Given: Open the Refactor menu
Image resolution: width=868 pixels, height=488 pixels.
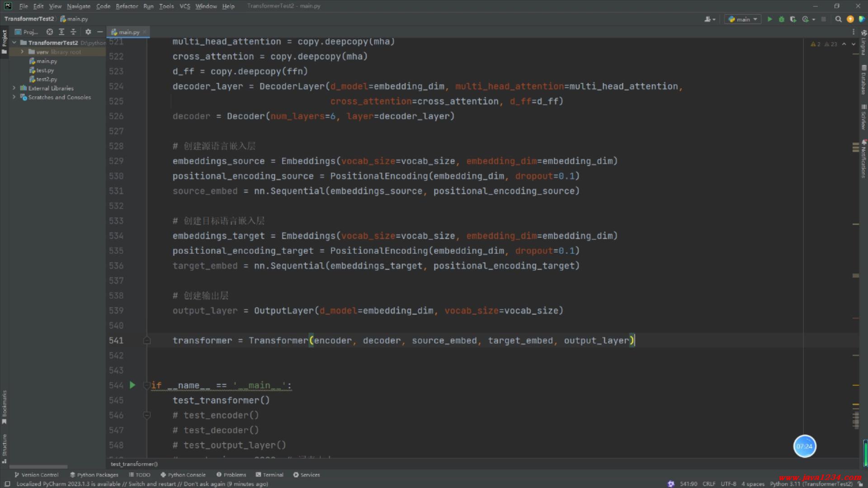Looking at the screenshot, I should pyautogui.click(x=127, y=6).
